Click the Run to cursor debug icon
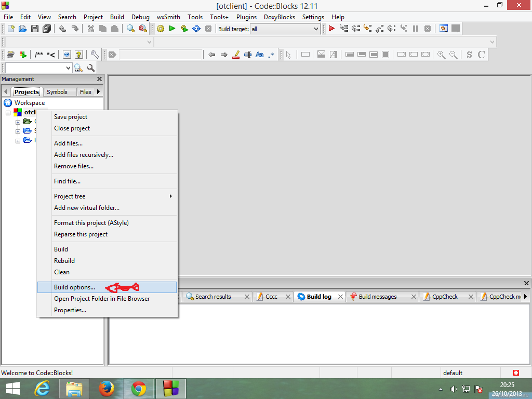This screenshot has width=532, height=399. point(344,29)
